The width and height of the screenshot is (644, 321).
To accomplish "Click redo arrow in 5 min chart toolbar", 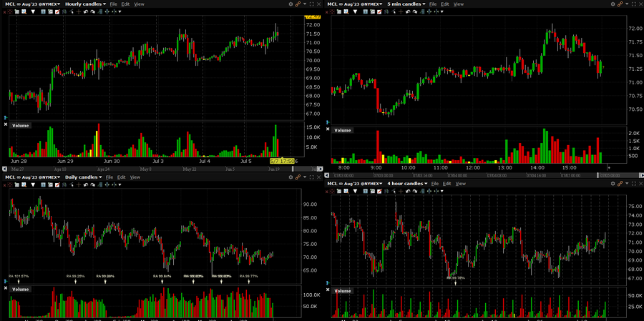I will [x=415, y=11].
